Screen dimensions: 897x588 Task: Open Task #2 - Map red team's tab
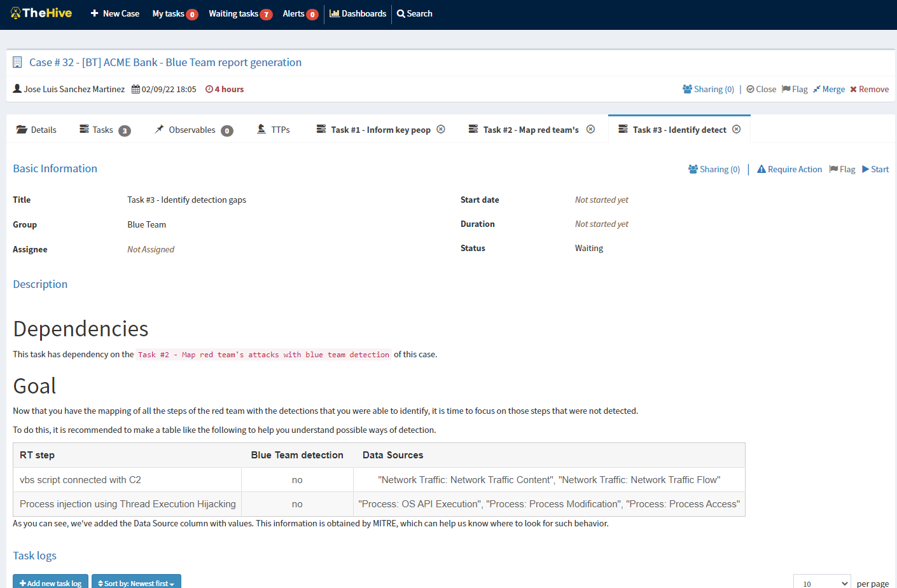pyautogui.click(x=524, y=130)
